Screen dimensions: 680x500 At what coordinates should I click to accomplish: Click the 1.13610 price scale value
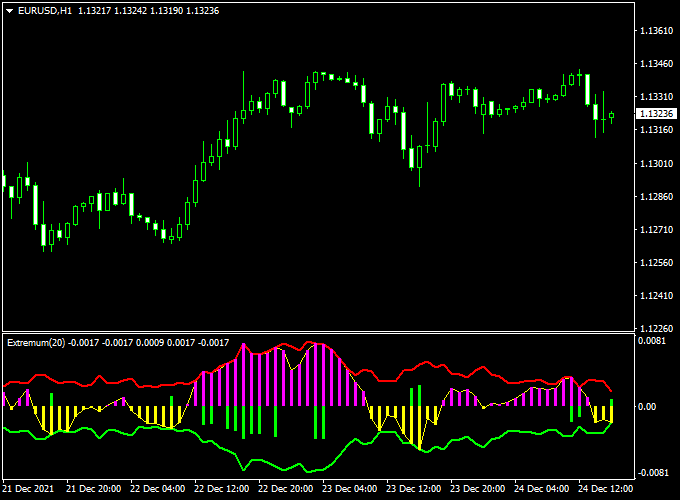(x=657, y=31)
